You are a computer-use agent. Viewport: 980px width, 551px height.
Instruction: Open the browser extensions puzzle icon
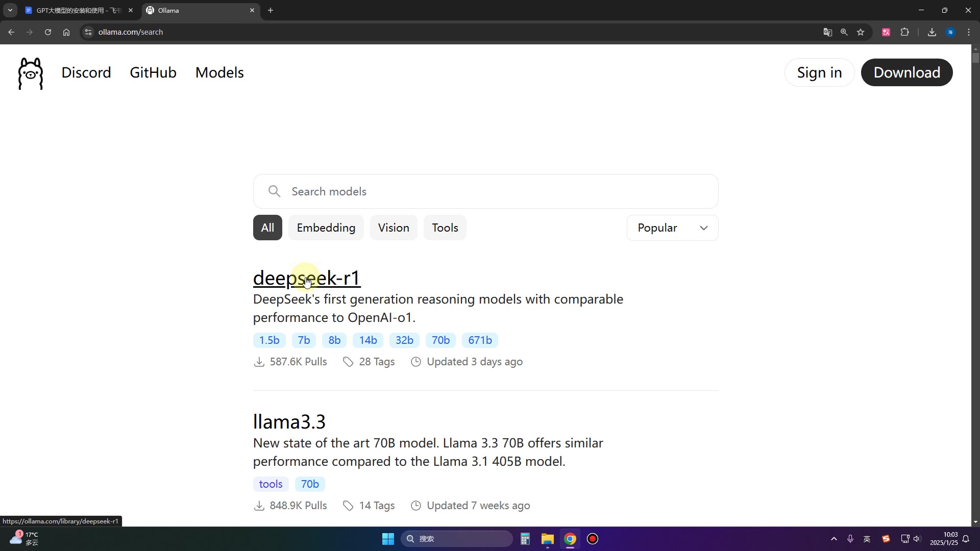tap(905, 32)
